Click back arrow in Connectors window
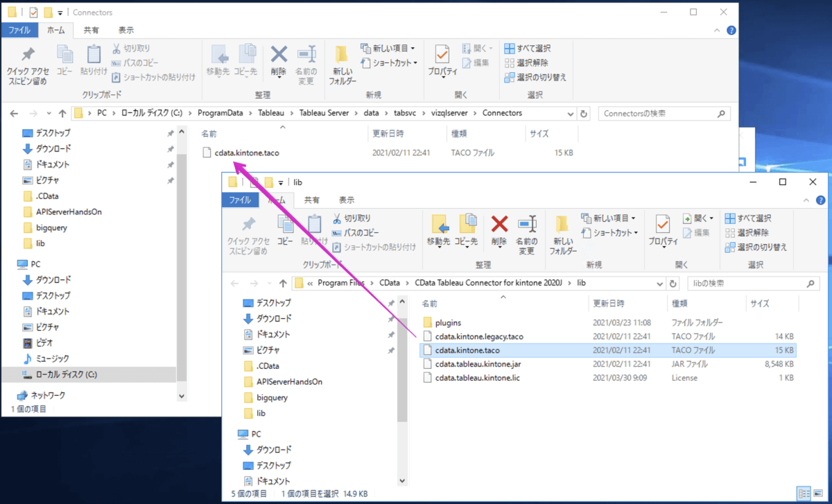Viewport: 832px width, 504px height. pyautogui.click(x=13, y=113)
